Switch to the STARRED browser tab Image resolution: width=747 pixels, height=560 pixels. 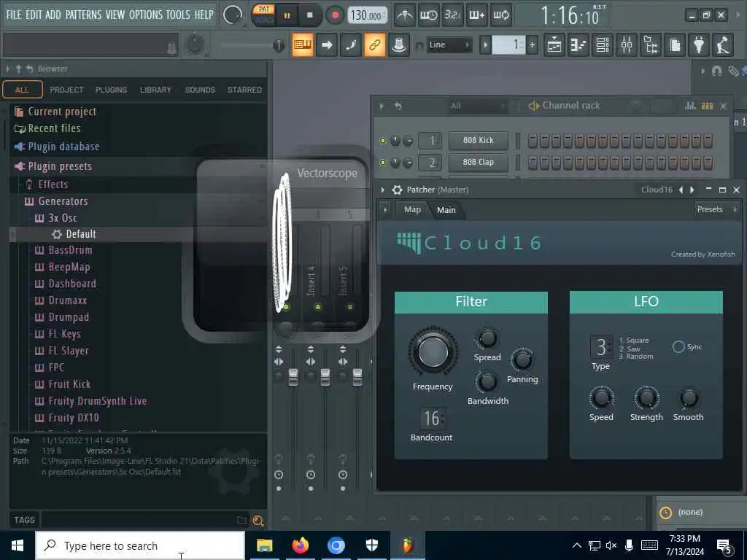(x=244, y=90)
